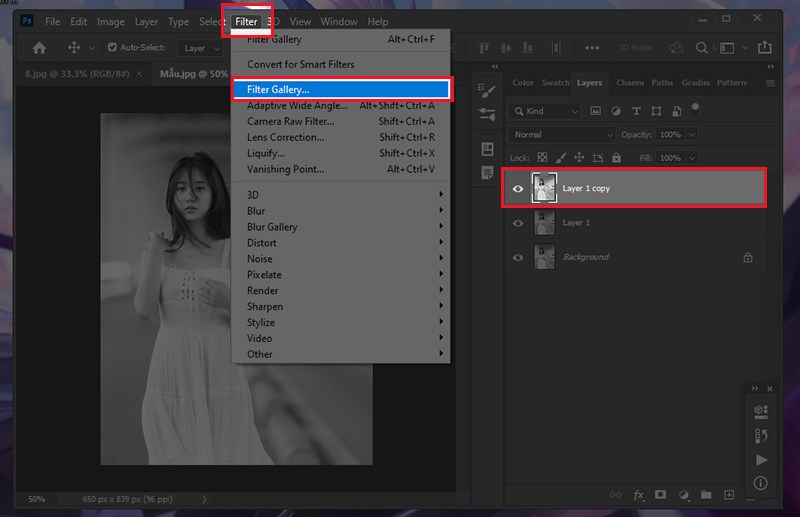
Task: Select the Background layer thumbnail
Action: [x=544, y=257]
